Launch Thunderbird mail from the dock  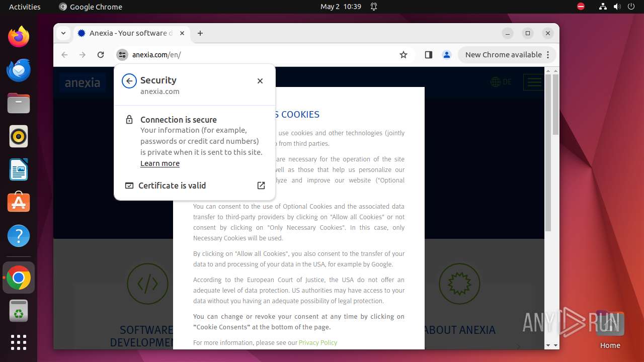coord(19,70)
